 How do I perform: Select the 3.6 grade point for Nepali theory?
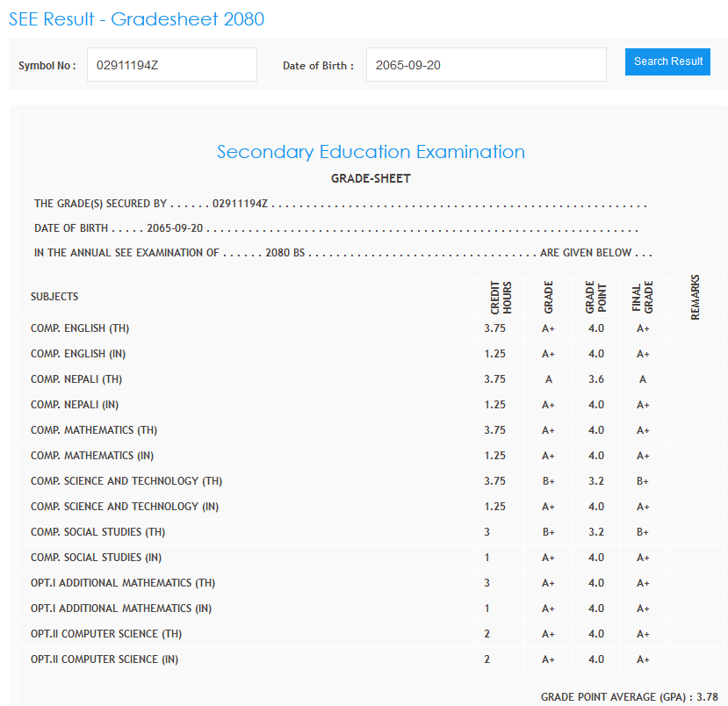point(595,379)
